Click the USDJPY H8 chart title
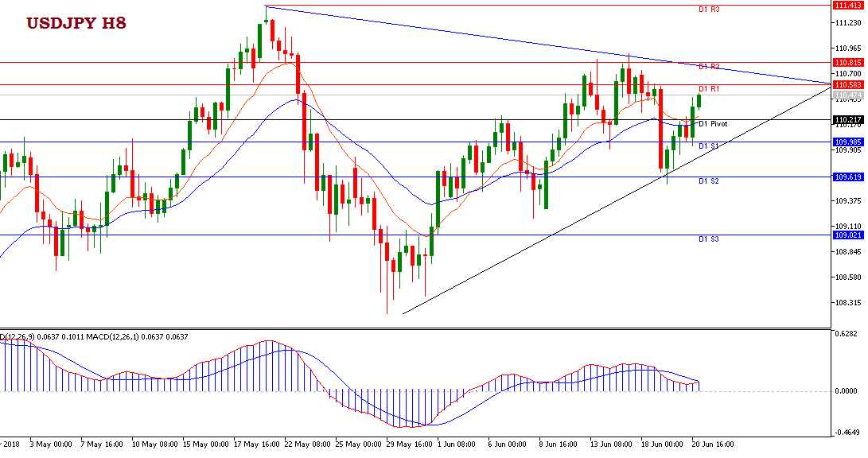 coord(76,23)
